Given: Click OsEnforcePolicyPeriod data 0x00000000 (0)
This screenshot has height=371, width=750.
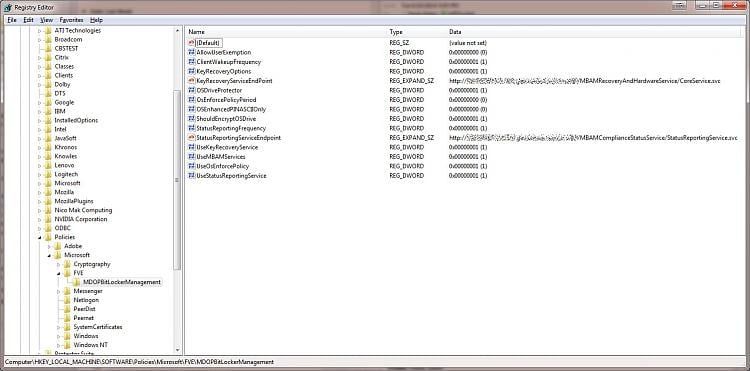Looking at the screenshot, I should [x=468, y=100].
